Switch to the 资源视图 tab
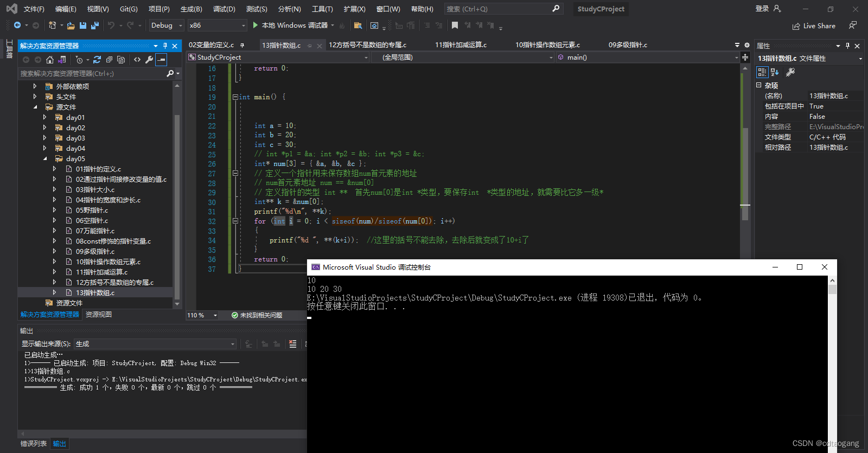 (99, 315)
